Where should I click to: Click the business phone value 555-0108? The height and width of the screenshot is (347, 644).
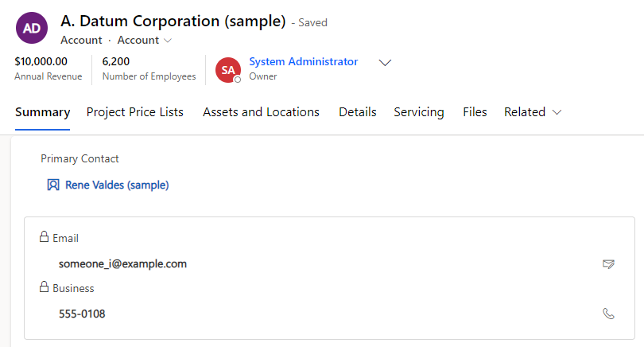click(x=82, y=314)
